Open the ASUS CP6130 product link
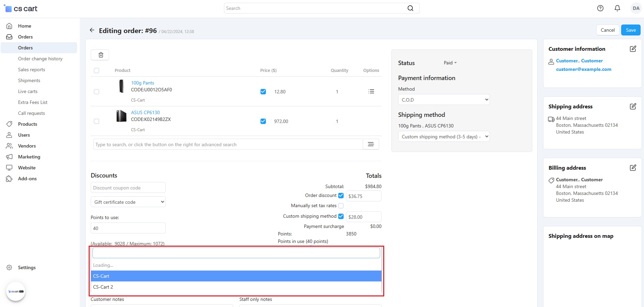This screenshot has height=307, width=644. click(x=145, y=112)
